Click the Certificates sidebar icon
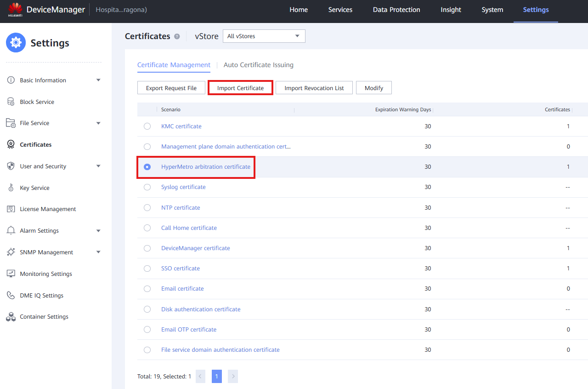 11,144
